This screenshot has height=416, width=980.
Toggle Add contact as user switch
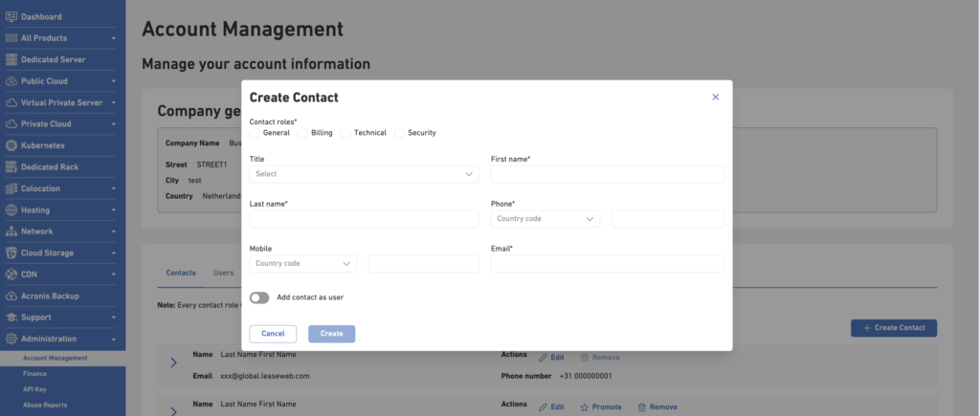(x=259, y=298)
